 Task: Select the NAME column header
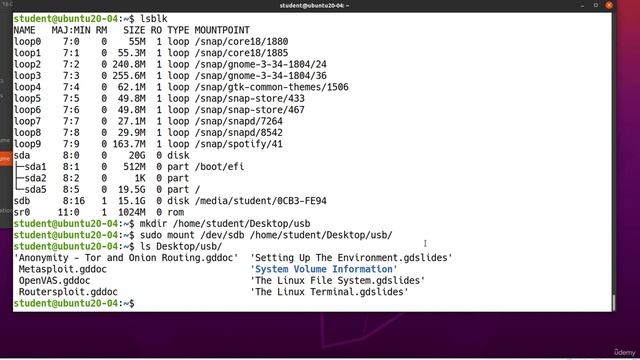tap(24, 30)
